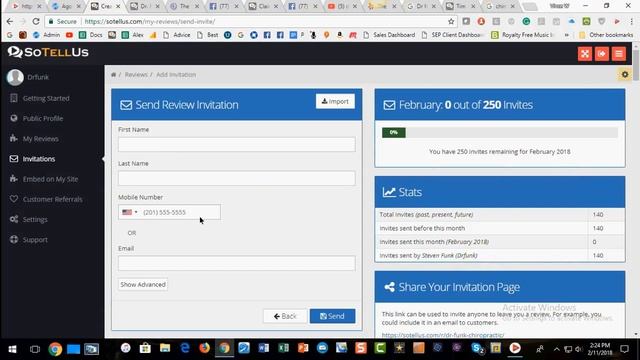Switch to the 'The' browser tab
640x360 pixels.
[183, 6]
